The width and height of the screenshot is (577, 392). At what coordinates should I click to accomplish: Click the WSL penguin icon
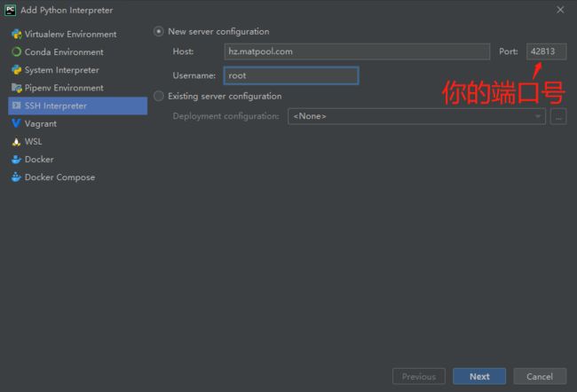(16, 142)
